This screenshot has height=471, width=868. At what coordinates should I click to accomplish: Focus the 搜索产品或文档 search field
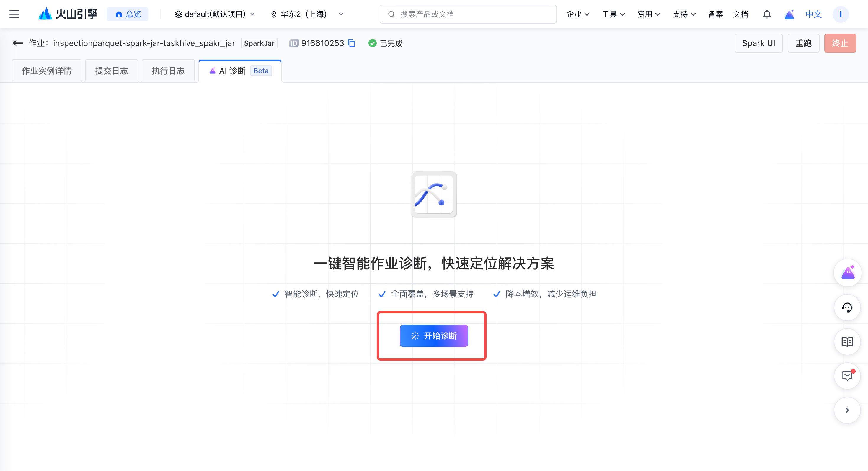coord(468,14)
